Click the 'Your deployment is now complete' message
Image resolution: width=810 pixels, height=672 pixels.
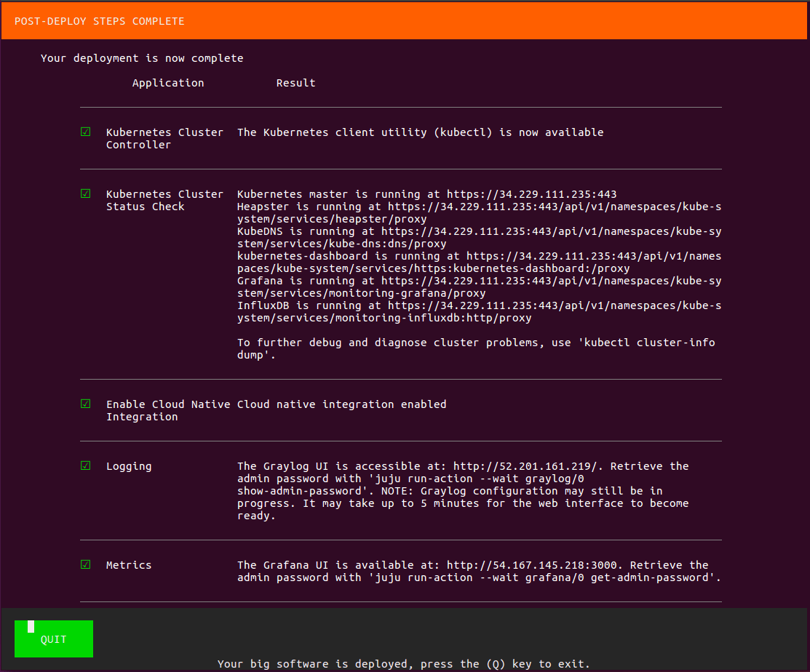point(142,58)
